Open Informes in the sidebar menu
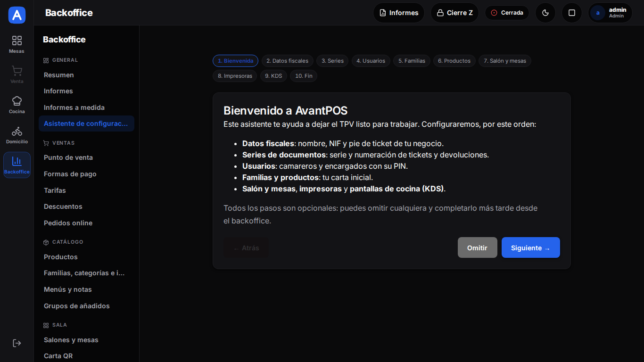 (86, 91)
